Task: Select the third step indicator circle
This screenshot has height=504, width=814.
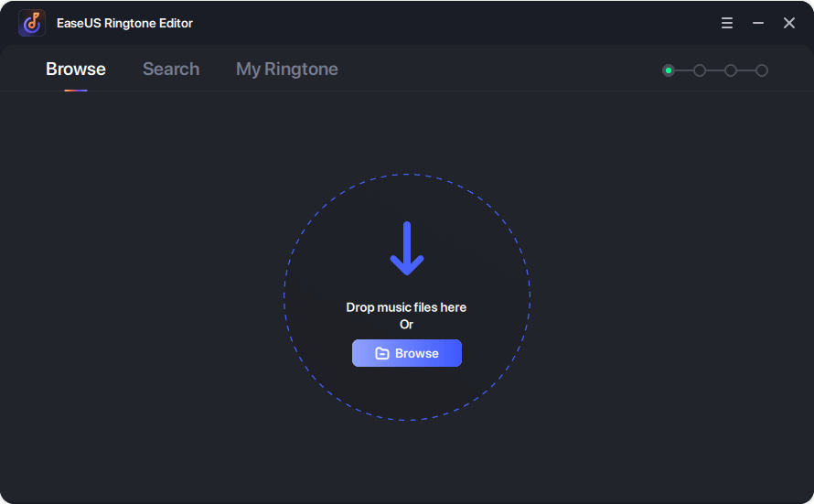Action: coord(731,70)
